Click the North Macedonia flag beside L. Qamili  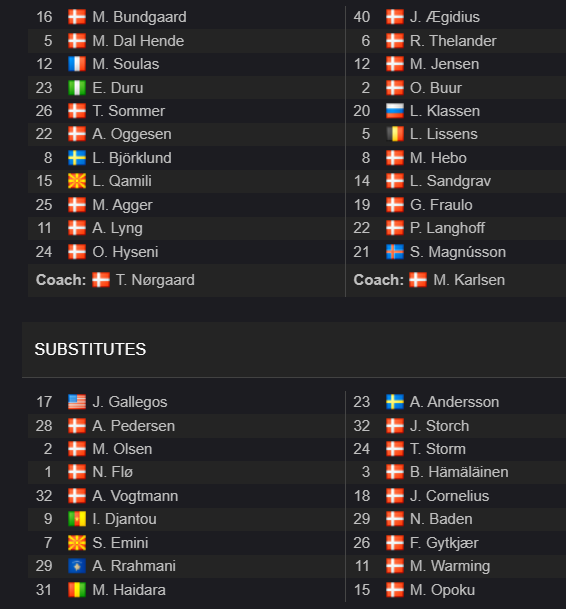(x=77, y=181)
